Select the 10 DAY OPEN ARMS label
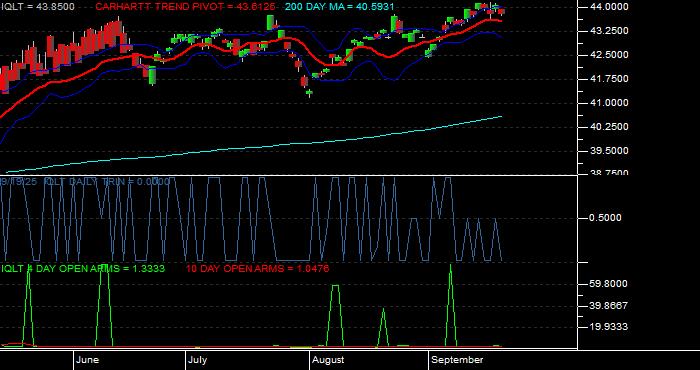 pos(258,269)
